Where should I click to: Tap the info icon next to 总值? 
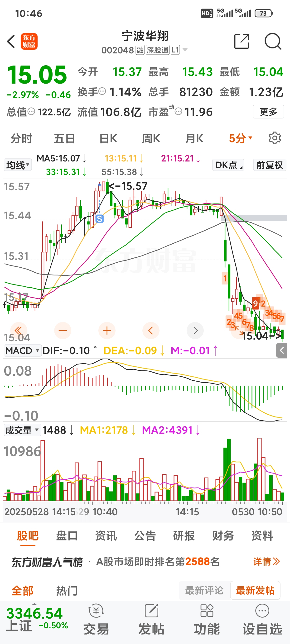point(31,111)
